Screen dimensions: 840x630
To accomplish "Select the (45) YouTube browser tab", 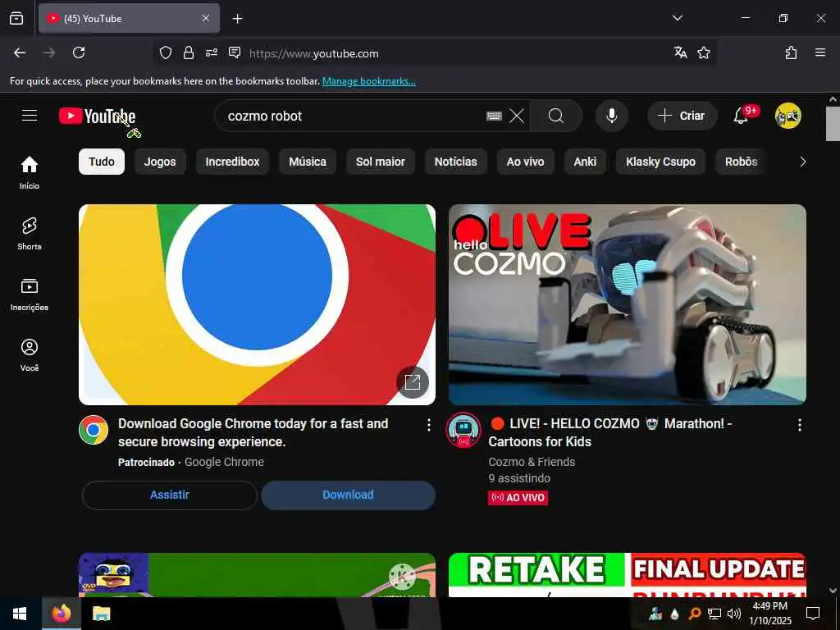I will pos(129,19).
